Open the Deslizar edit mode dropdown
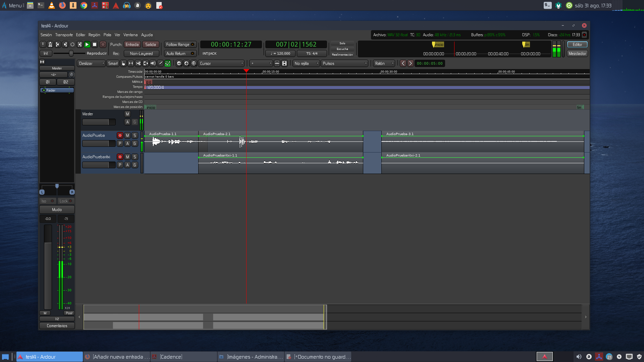Image resolution: width=644 pixels, height=362 pixels. 92,63
